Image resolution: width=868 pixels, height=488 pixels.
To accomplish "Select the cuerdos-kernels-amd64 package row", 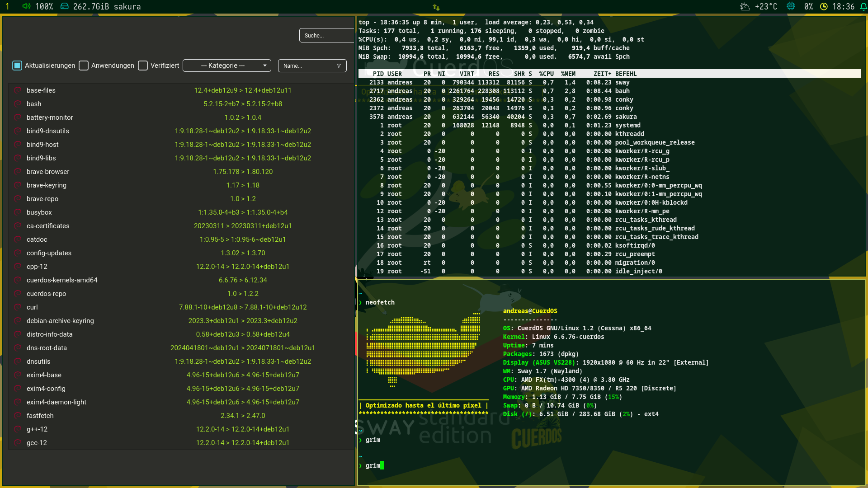I will (62, 280).
